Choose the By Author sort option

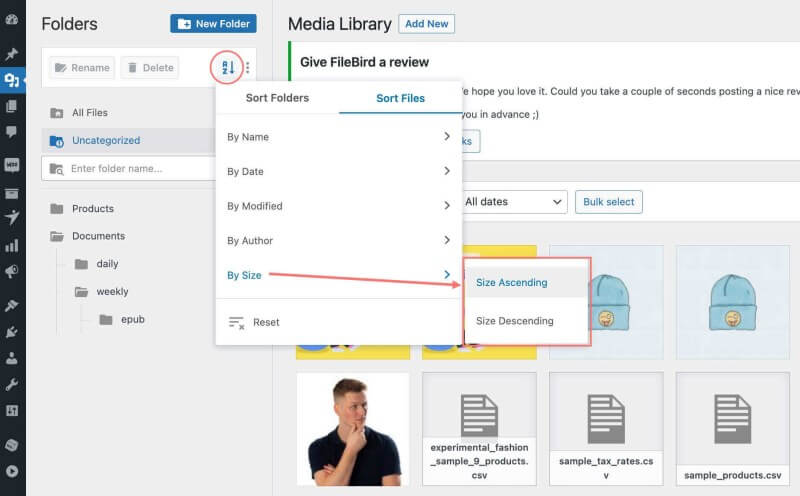(x=339, y=241)
